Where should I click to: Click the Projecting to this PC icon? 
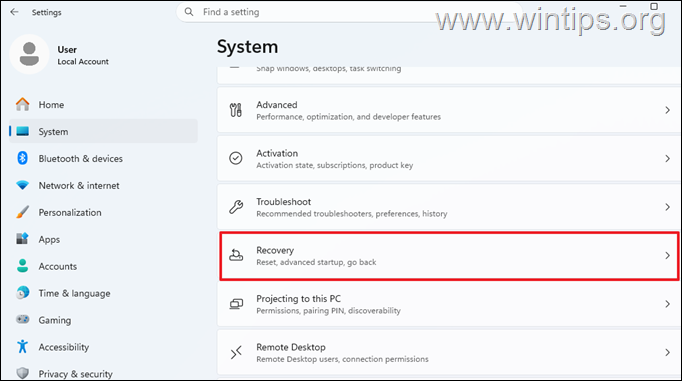tap(236, 304)
